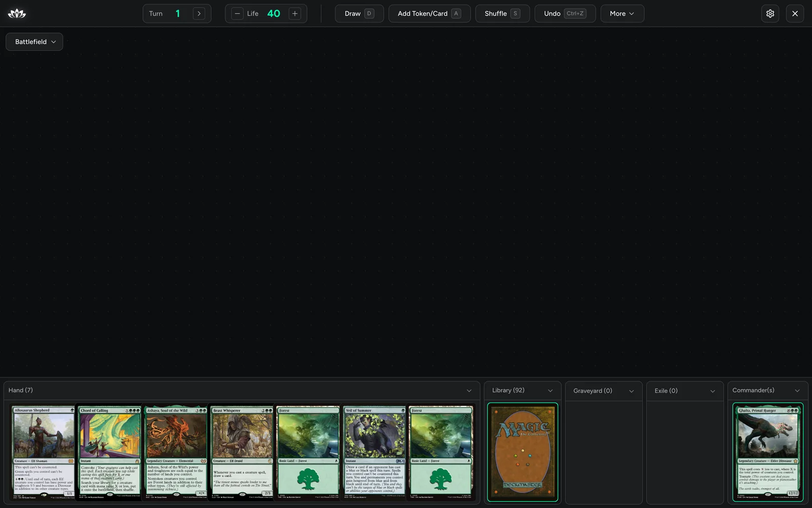Undo the last action
Image resolution: width=812 pixels, height=508 pixels.
pyautogui.click(x=565, y=14)
